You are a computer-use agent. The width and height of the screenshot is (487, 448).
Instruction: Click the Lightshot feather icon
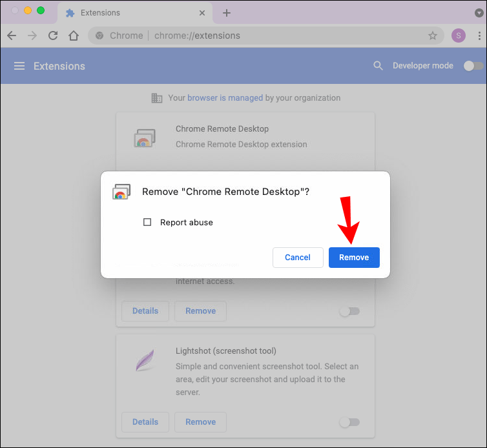(x=145, y=360)
